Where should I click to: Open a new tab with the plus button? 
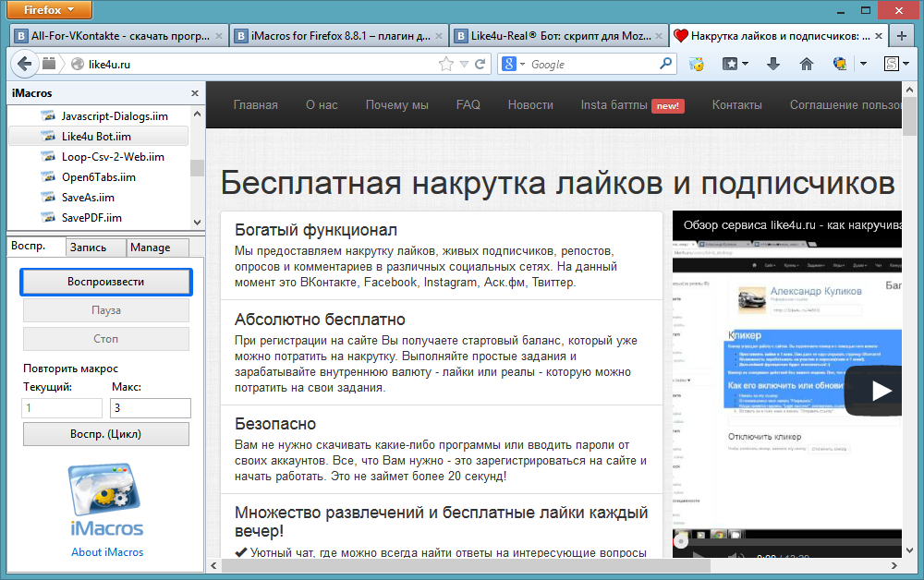tap(902, 36)
